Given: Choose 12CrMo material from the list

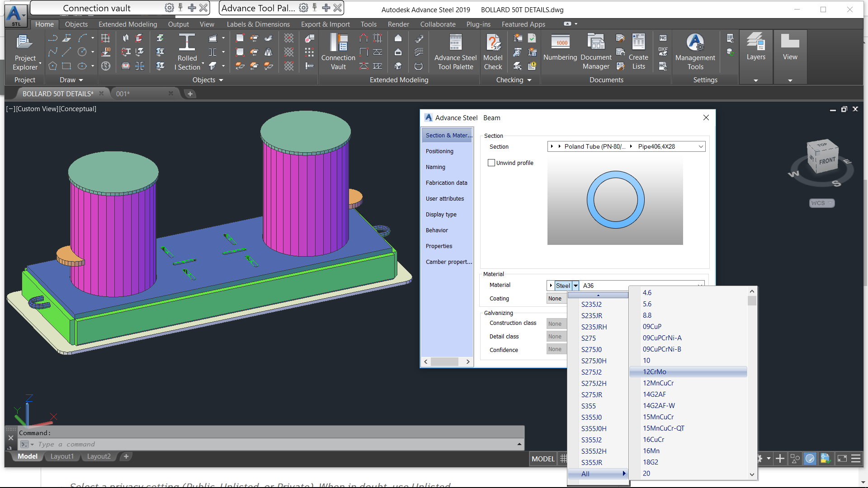Looking at the screenshot, I should [688, 372].
